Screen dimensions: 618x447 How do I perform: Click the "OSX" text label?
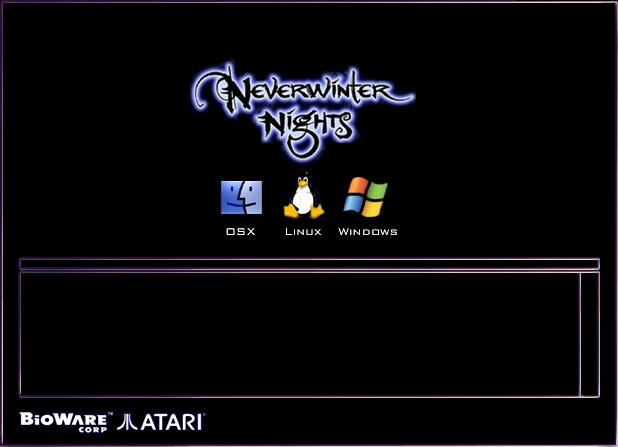pyautogui.click(x=241, y=232)
